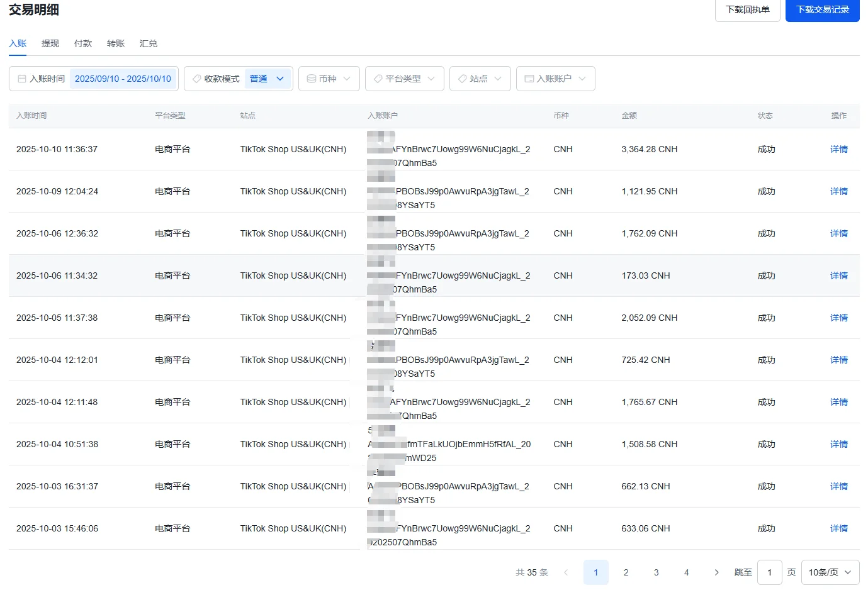Click timestamp 2025-10-10 11:36:37
The image size is (868, 595).
point(57,149)
